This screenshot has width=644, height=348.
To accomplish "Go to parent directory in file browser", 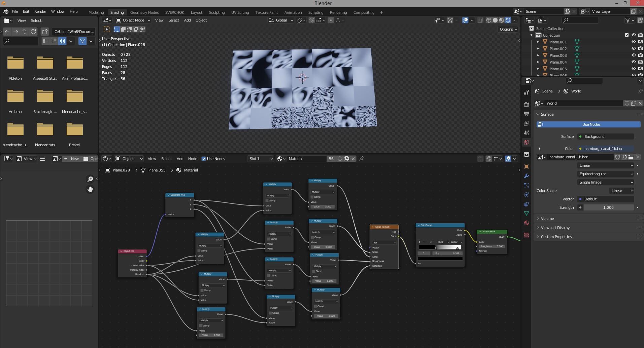I will pyautogui.click(x=25, y=32).
